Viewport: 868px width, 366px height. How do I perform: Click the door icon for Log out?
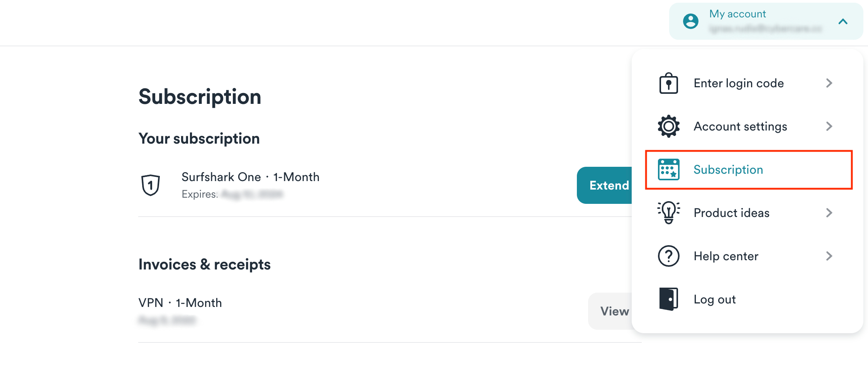point(668,299)
